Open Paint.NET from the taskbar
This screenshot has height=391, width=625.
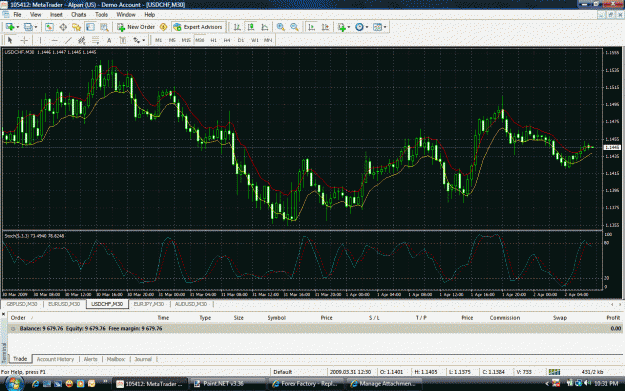[227, 384]
